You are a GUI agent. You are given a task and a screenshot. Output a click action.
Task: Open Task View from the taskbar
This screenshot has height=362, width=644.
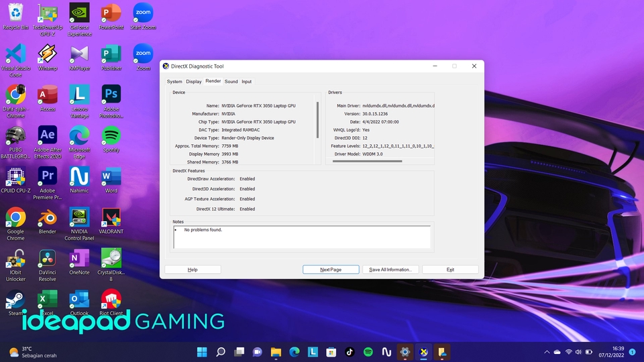click(239, 352)
